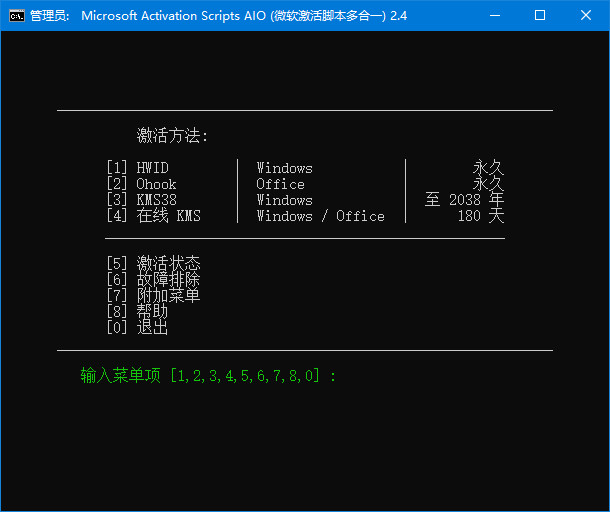This screenshot has height=512, width=610.
Task: Select the '[1] HWID' menu line
Action: [138, 168]
